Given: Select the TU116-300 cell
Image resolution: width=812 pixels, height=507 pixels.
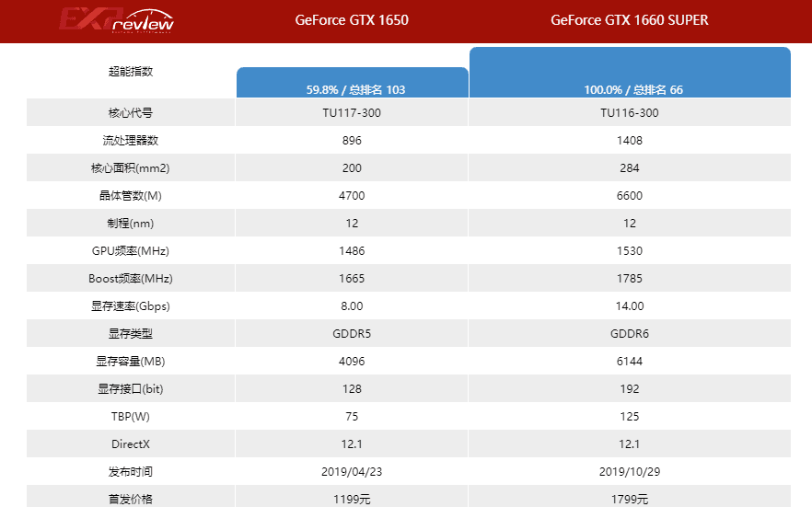Looking at the screenshot, I should tap(629, 113).
